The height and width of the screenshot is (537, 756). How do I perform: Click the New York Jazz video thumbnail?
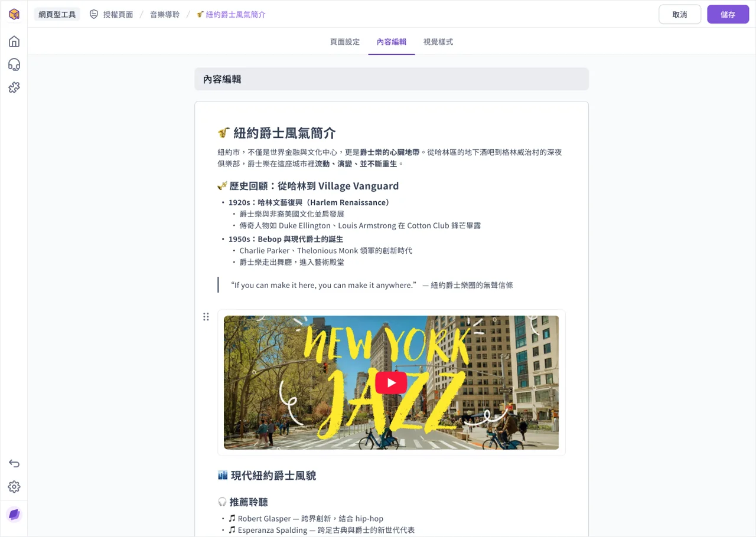391,382
